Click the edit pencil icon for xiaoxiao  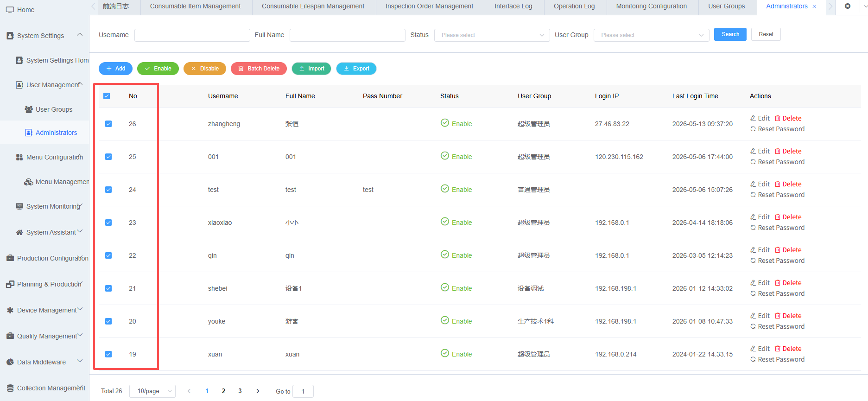coord(753,217)
